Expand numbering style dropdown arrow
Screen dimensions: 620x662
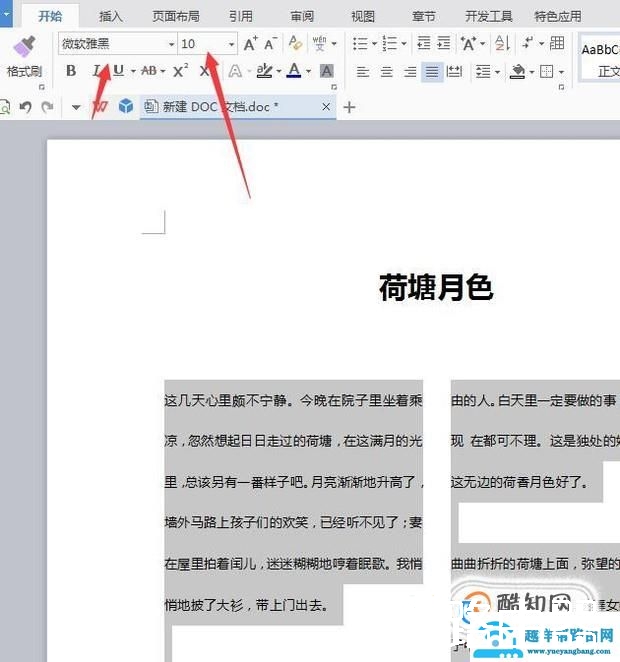tap(403, 43)
